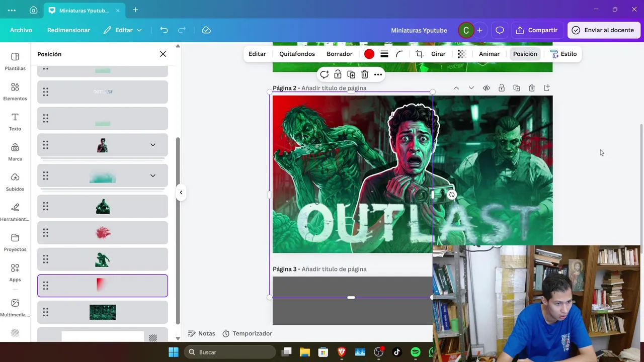Select the crop tool icon
The width and height of the screenshot is (644, 362).
(x=420, y=54)
